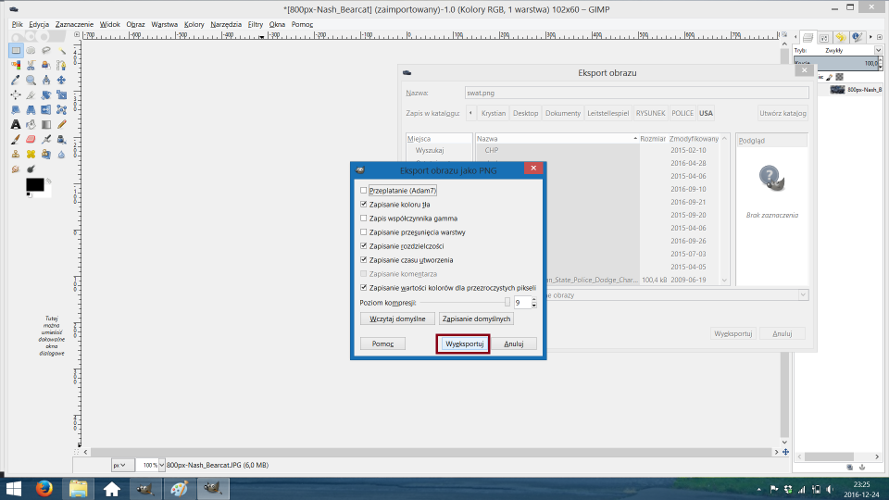Select the Blend gradient tool
This screenshot has height=500, width=889.
coord(46,124)
